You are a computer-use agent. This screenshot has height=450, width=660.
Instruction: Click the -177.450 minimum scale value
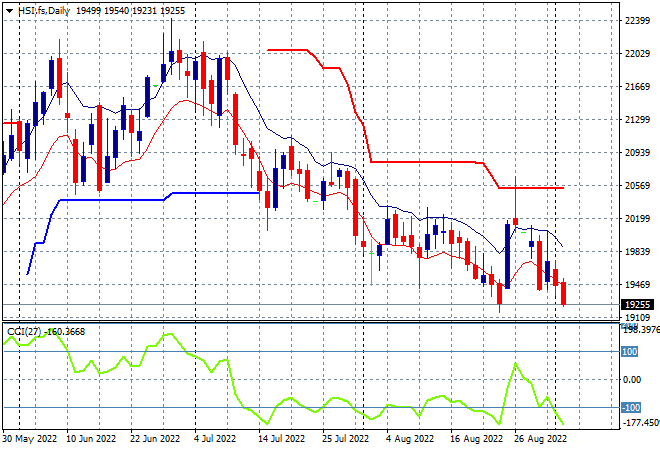tap(641, 422)
